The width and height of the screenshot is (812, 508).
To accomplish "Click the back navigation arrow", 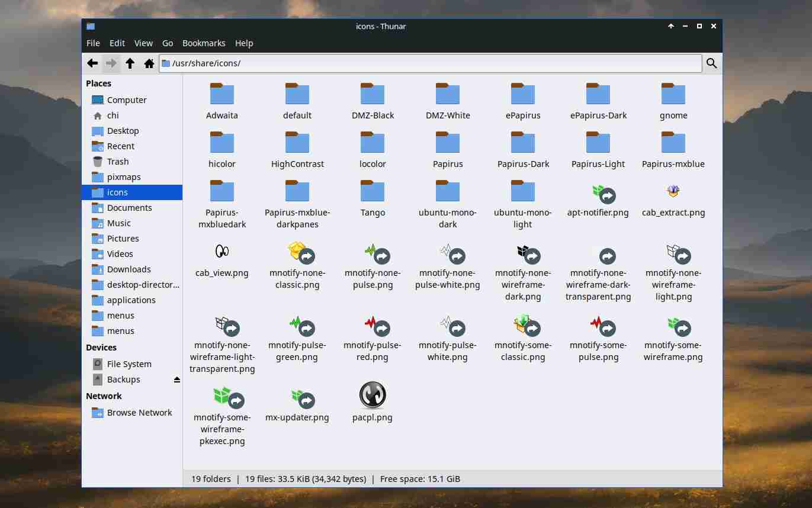I will point(92,63).
